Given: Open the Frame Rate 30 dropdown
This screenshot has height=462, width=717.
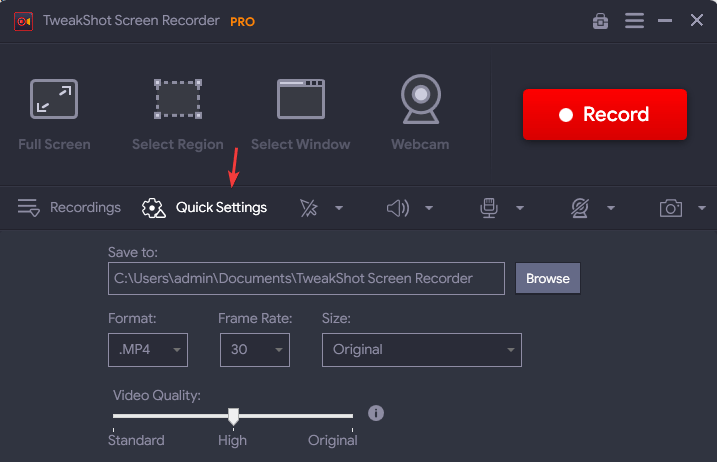Looking at the screenshot, I should point(255,350).
